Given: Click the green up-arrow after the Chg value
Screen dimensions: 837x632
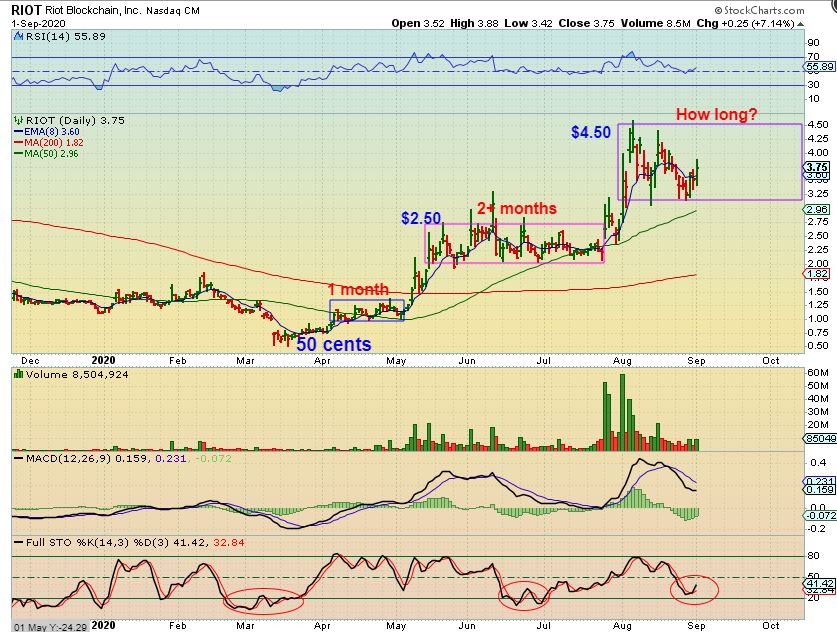Looking at the screenshot, I should click(800, 23).
